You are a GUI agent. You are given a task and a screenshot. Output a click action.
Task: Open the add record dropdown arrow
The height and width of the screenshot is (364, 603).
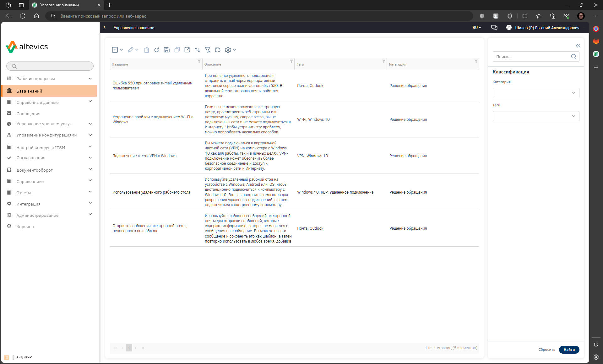[x=121, y=50]
